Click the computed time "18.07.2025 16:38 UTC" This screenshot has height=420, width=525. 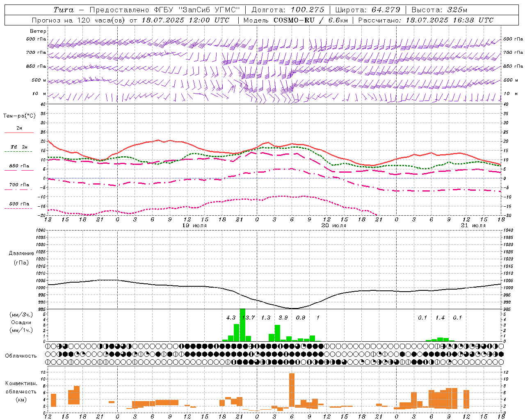click(x=450, y=20)
